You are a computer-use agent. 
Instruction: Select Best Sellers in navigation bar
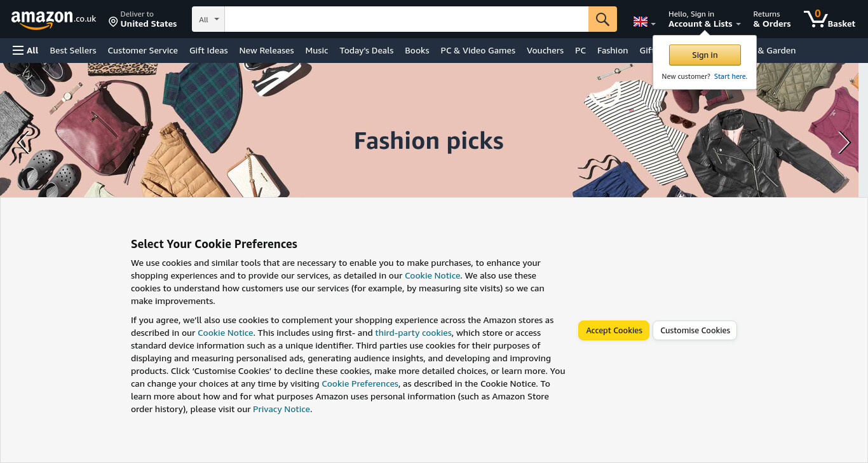[73, 50]
